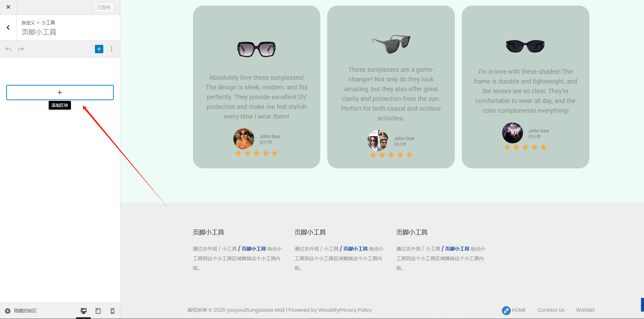Switch to desktop preview mode
The height and width of the screenshot is (319, 644).
(83, 311)
